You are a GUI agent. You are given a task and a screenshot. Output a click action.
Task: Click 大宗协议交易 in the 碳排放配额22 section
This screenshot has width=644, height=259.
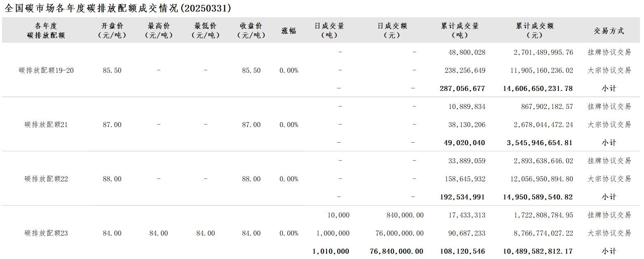point(609,179)
